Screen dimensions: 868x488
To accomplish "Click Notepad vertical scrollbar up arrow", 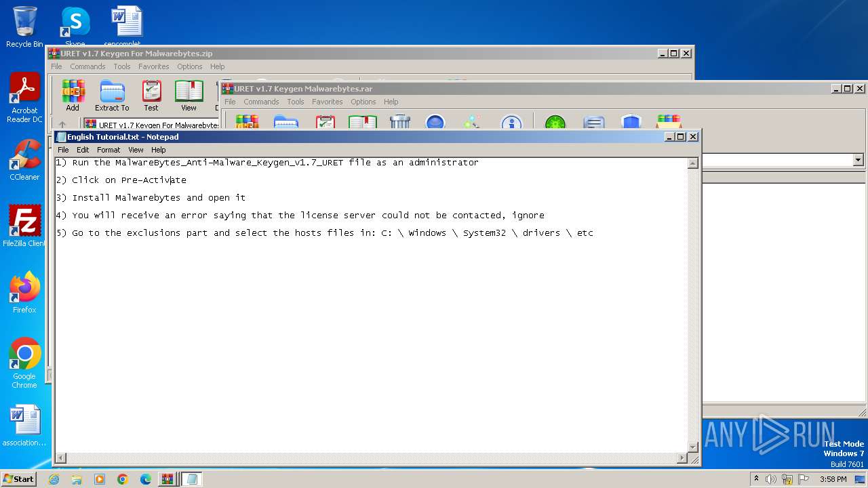I will 693,163.
